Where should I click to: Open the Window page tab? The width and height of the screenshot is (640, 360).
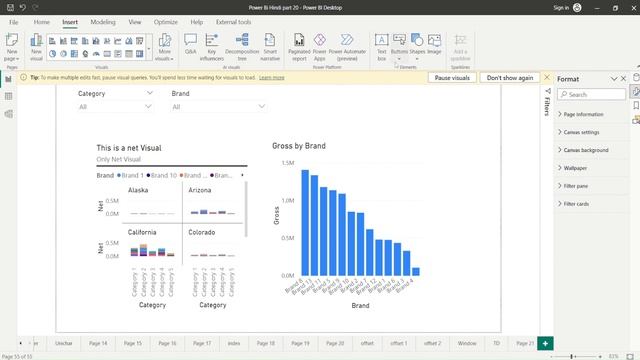coord(467,343)
